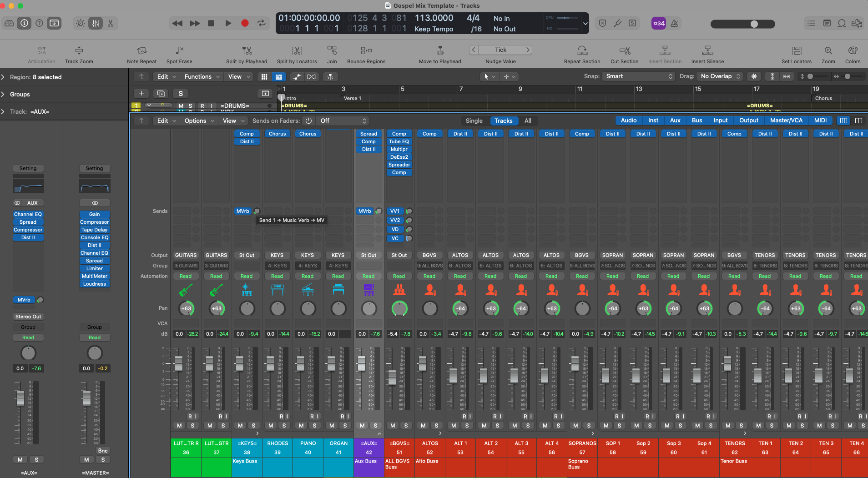Open the Snap mode dropdown
The image size is (868, 478).
pos(638,76)
